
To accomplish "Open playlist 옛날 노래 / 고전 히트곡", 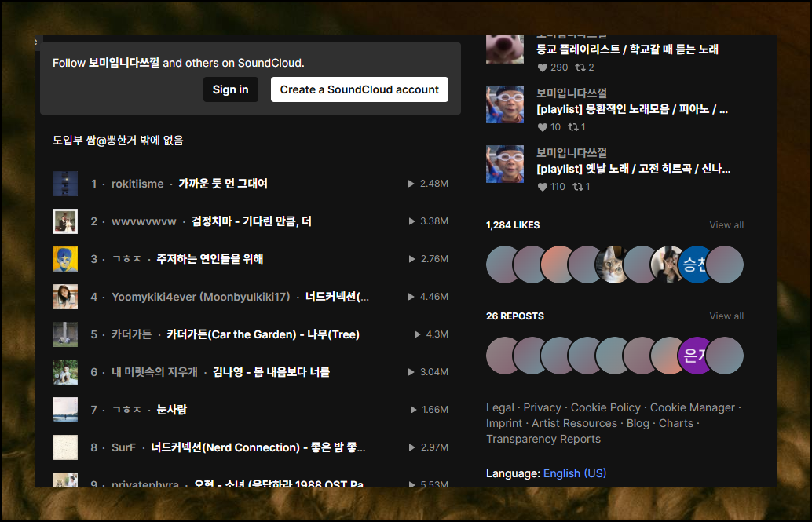I will pos(633,168).
